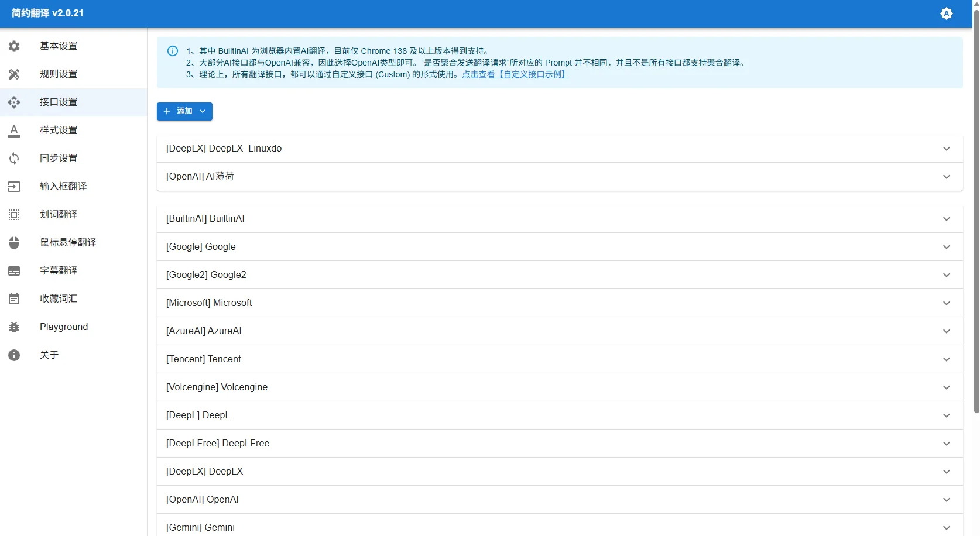980x536 pixels.
Task: Click the gear icon beside 基本设置
Action: 14,46
